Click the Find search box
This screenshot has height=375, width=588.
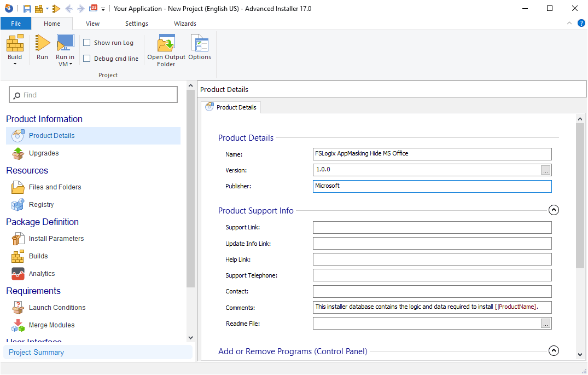93,95
